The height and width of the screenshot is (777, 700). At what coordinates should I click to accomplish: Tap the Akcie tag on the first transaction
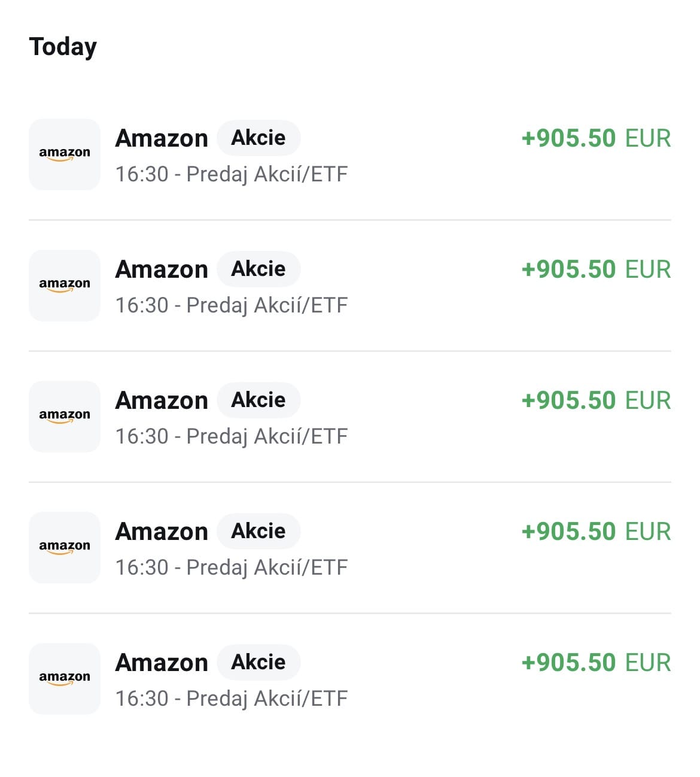coord(258,138)
